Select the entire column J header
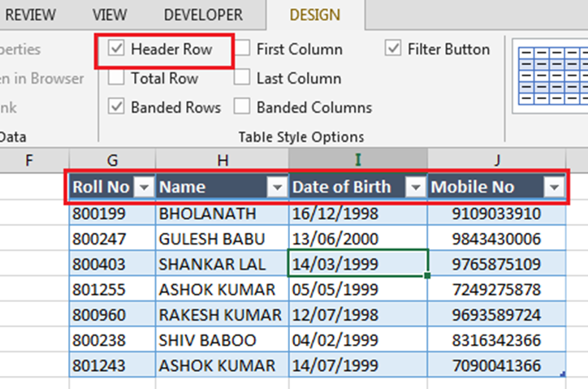This screenshot has height=389, width=588. (496, 159)
